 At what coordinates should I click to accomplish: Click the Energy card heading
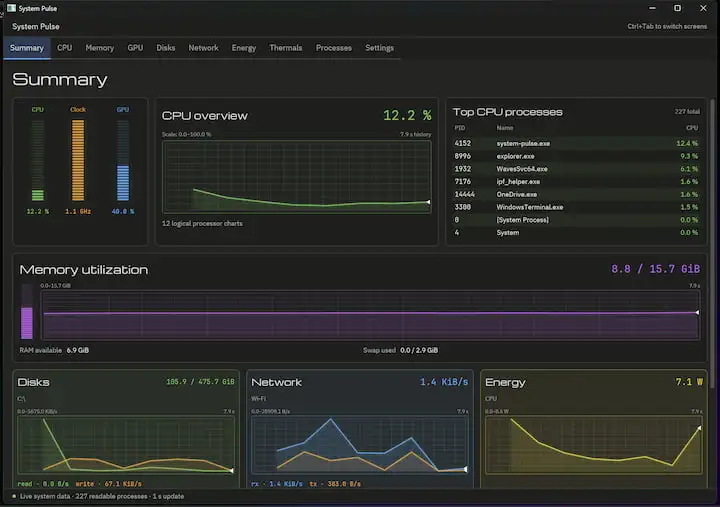[505, 382]
